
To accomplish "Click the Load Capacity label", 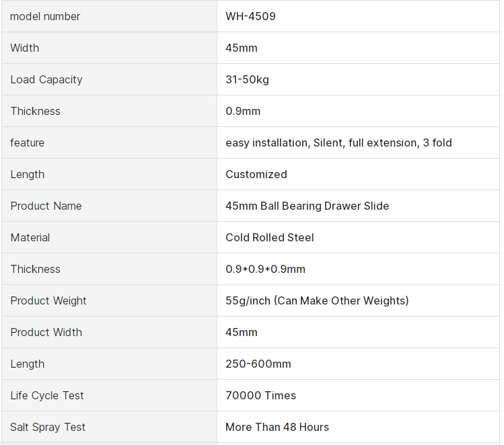I will pyautogui.click(x=46, y=79).
